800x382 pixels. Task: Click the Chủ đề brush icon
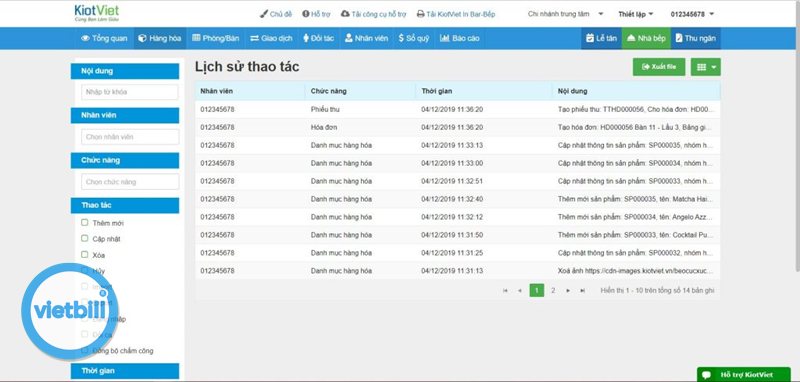pyautogui.click(x=264, y=14)
